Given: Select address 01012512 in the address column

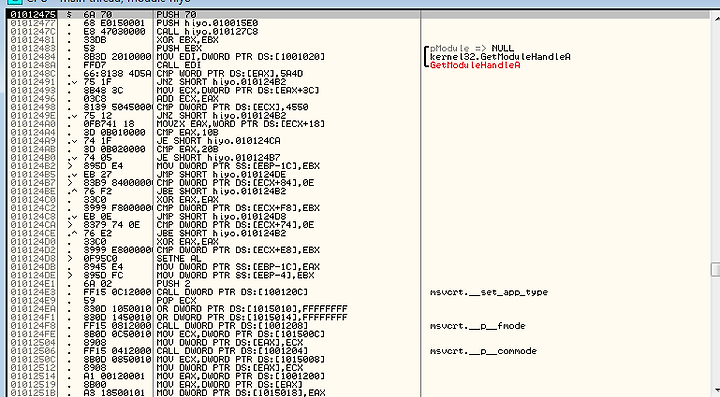Looking at the screenshot, I should click(x=33, y=368).
